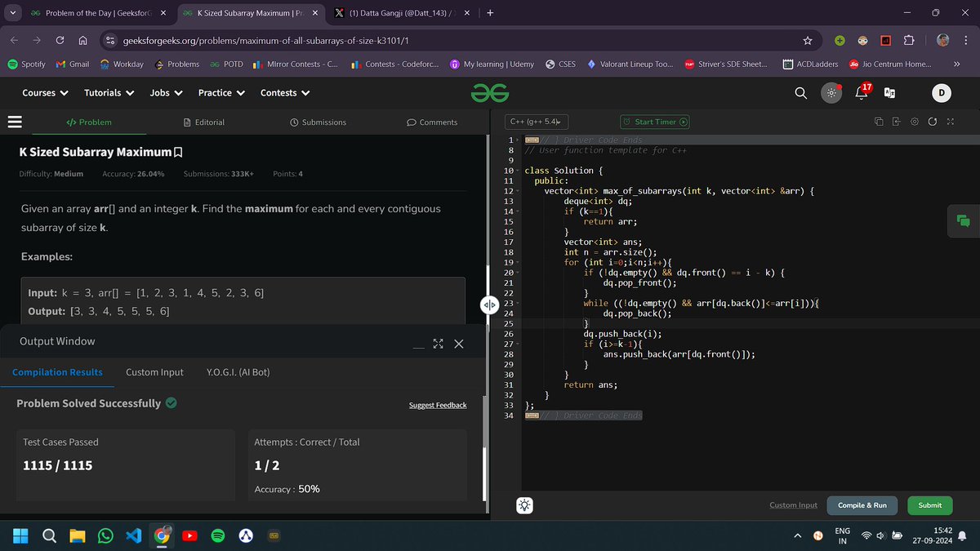Expand the Courses menu
Viewport: 980px width, 551px height.
click(45, 93)
